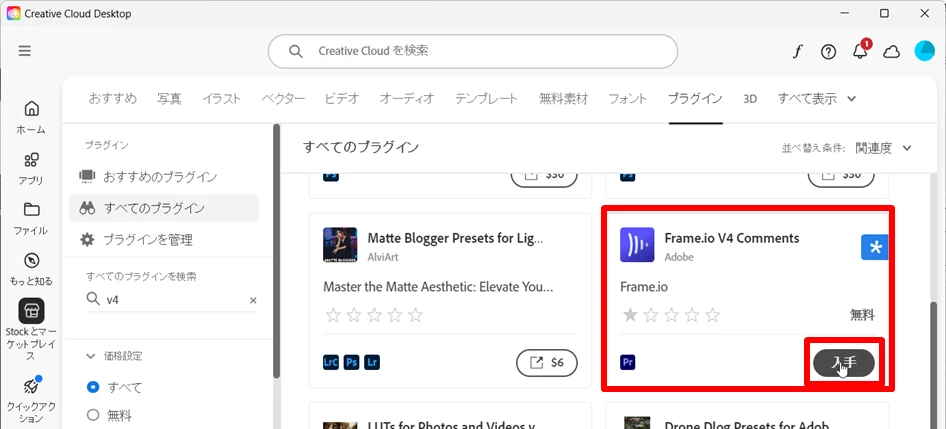The width and height of the screenshot is (946, 429).
Task: Click the 無料 price label on Frame.io card
Action: (x=862, y=315)
